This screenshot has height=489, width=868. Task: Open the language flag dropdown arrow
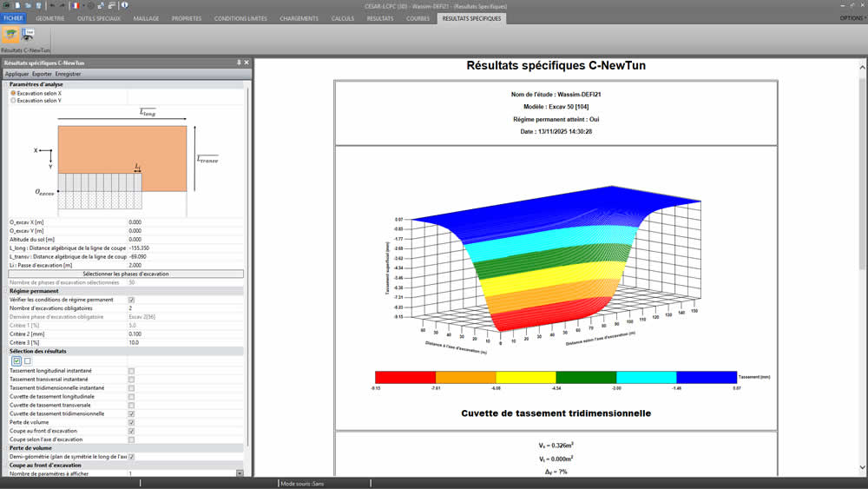[x=82, y=5]
